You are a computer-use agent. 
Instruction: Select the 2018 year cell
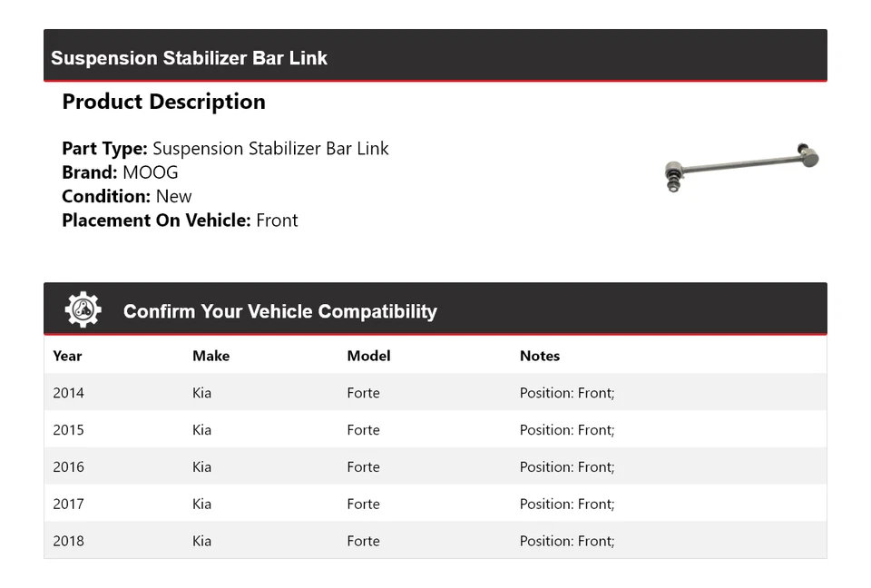pyautogui.click(x=68, y=541)
